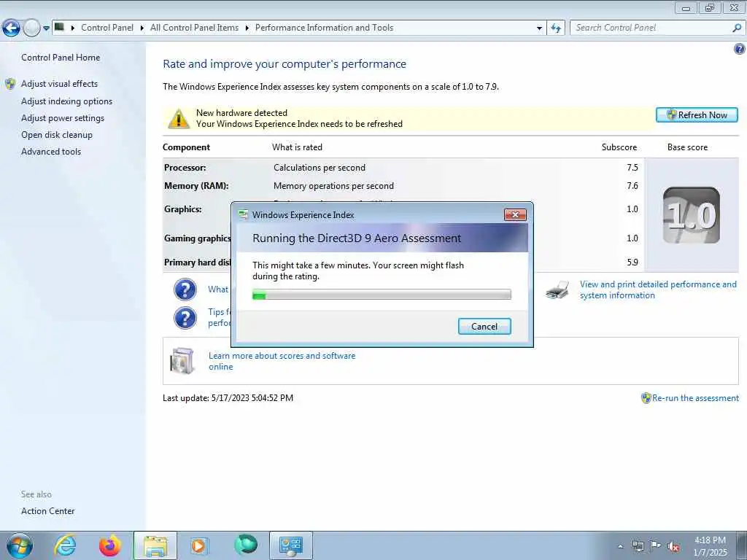Open Adjust visual effects link
The width and height of the screenshot is (747, 560).
60,84
